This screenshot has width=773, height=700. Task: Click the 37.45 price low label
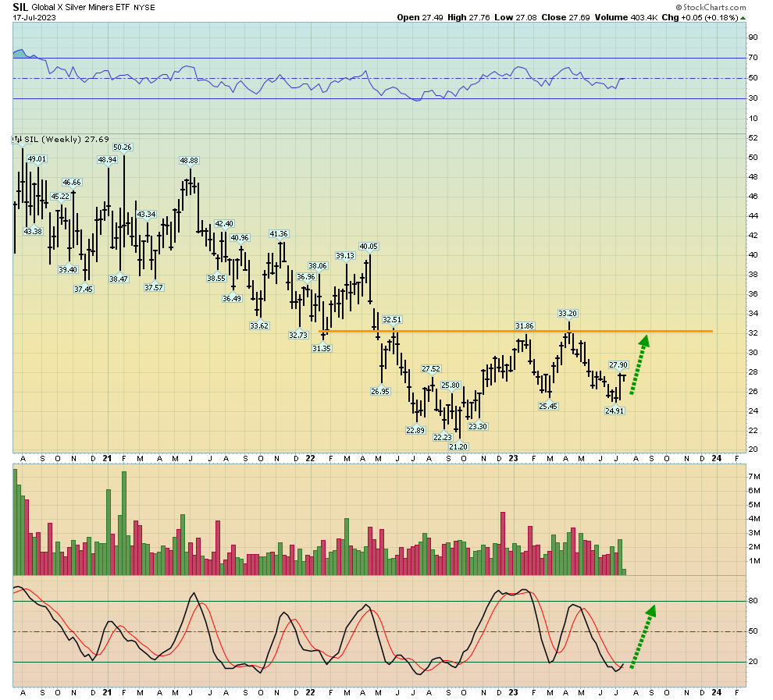tap(84, 290)
